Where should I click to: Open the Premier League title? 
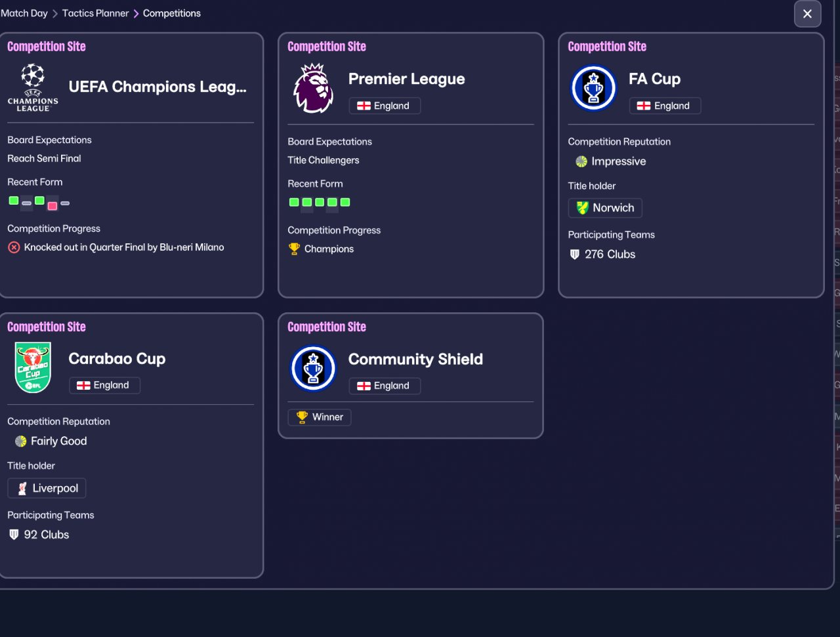point(406,79)
